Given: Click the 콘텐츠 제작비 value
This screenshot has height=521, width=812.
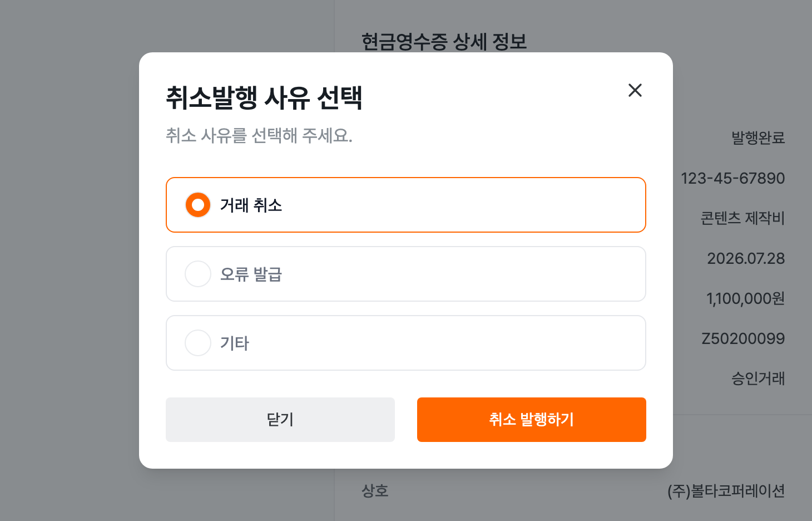Looking at the screenshot, I should [742, 218].
